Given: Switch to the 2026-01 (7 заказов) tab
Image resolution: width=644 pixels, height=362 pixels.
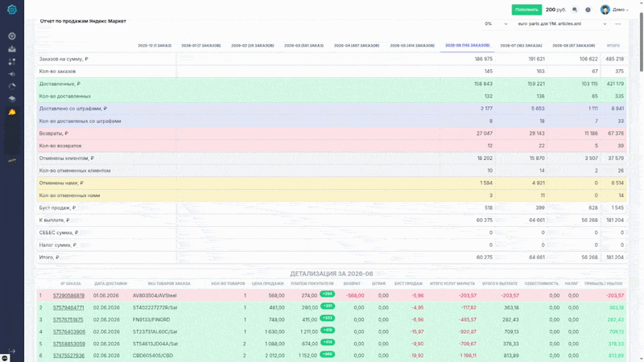Looking at the screenshot, I should point(200,46).
